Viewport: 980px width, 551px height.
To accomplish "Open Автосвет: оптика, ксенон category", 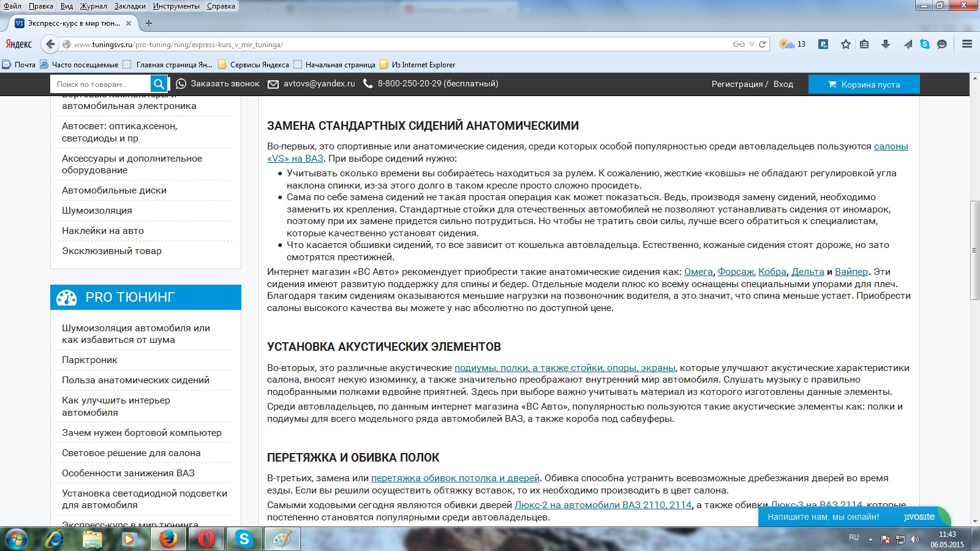I will pos(119,132).
